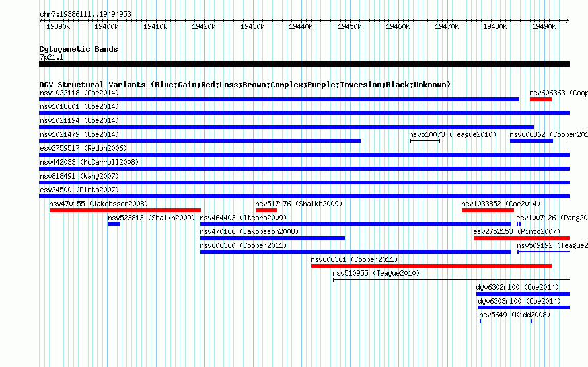Click the nsv606362 blue gain bar

coord(531,141)
